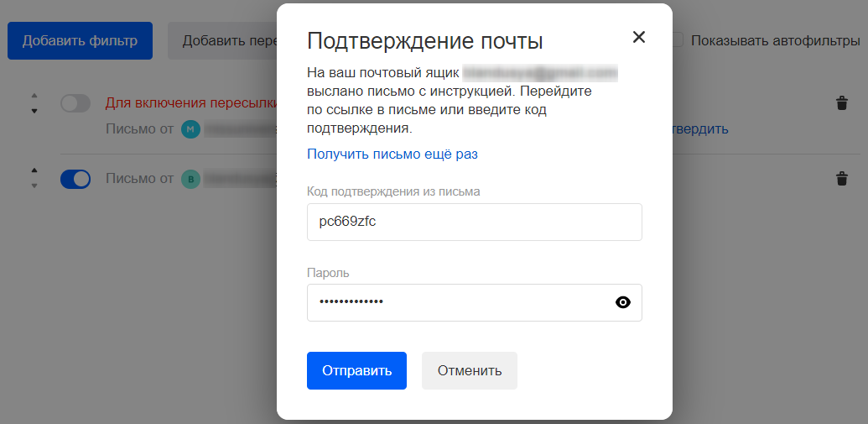Delete the second filter with trash icon
The width and height of the screenshot is (868, 424).
click(841, 179)
